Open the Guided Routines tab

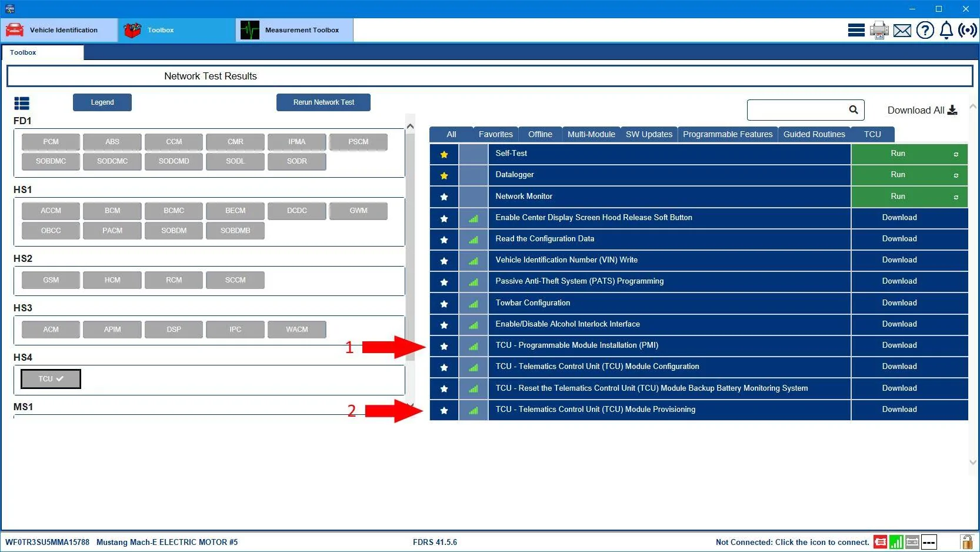814,134
